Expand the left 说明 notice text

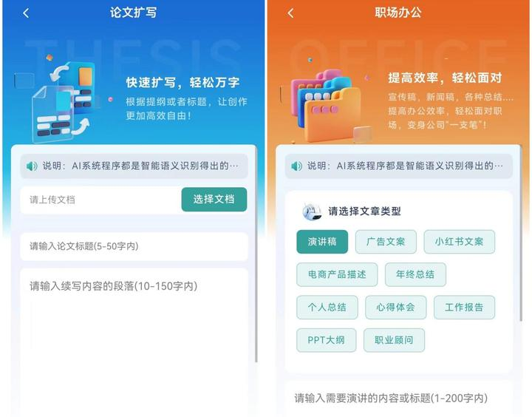click(x=140, y=166)
